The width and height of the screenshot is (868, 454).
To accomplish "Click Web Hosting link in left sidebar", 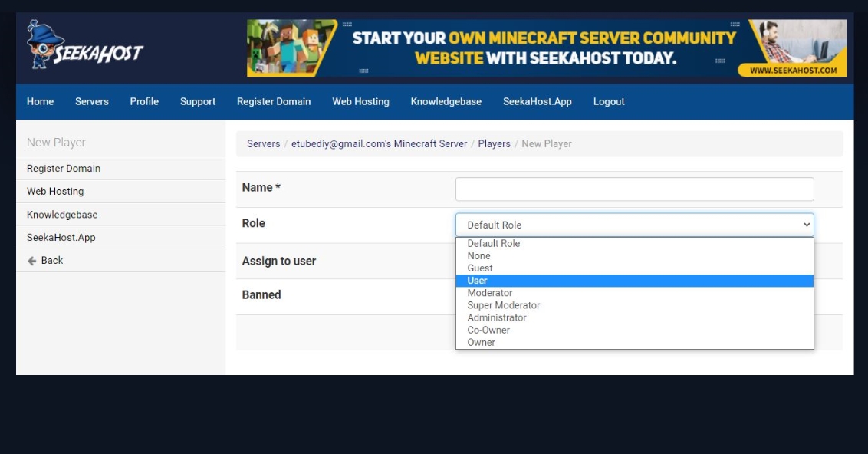I will click(55, 191).
